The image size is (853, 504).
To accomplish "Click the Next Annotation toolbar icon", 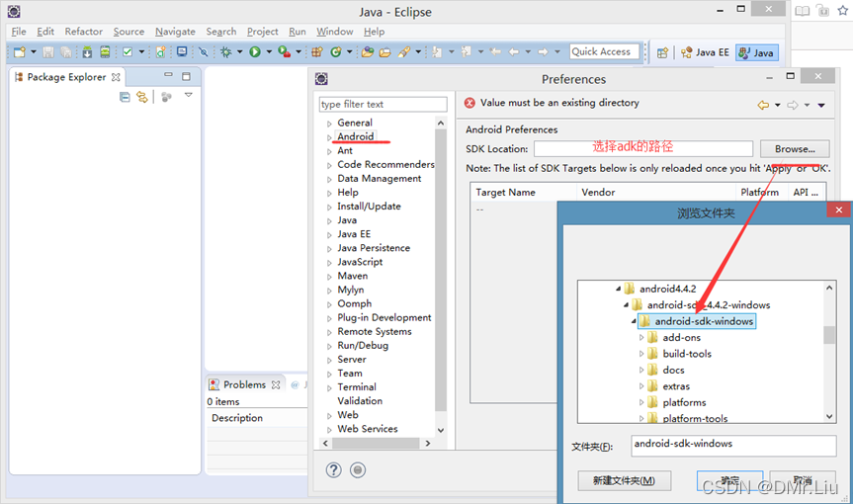I will coord(437,52).
